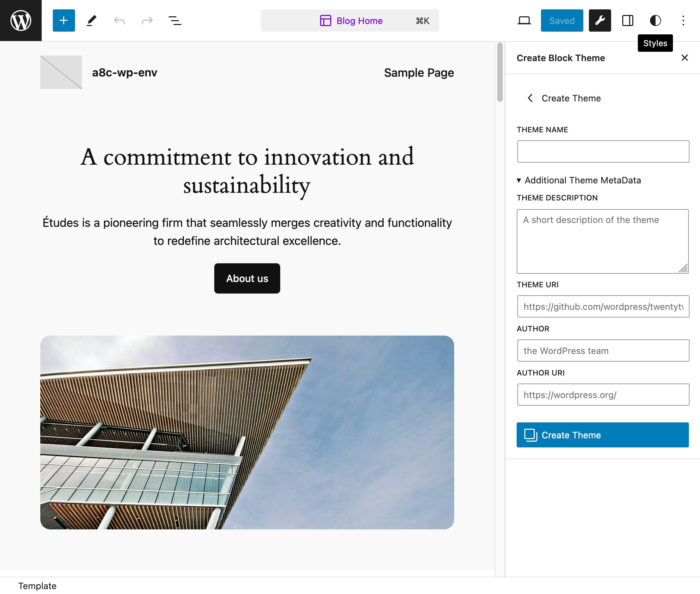Screen dimensions: 700x594
Task: Open the Blog Home command palette
Action: (x=350, y=20)
